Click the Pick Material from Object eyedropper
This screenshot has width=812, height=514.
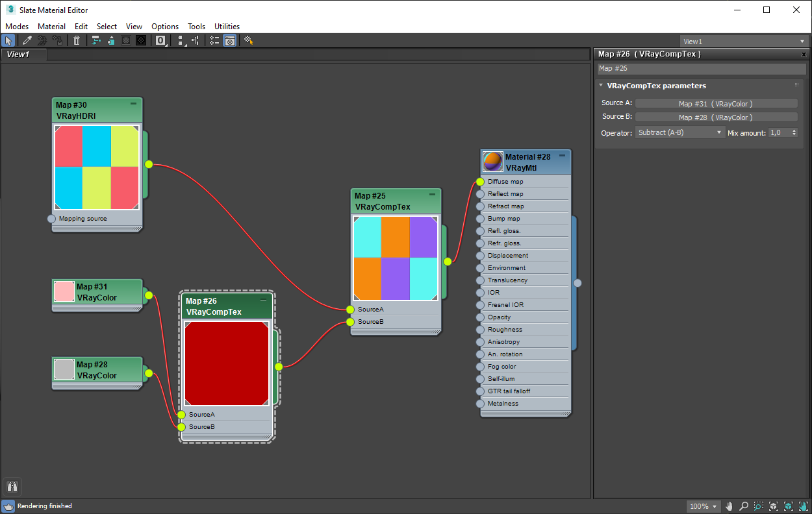(x=27, y=40)
